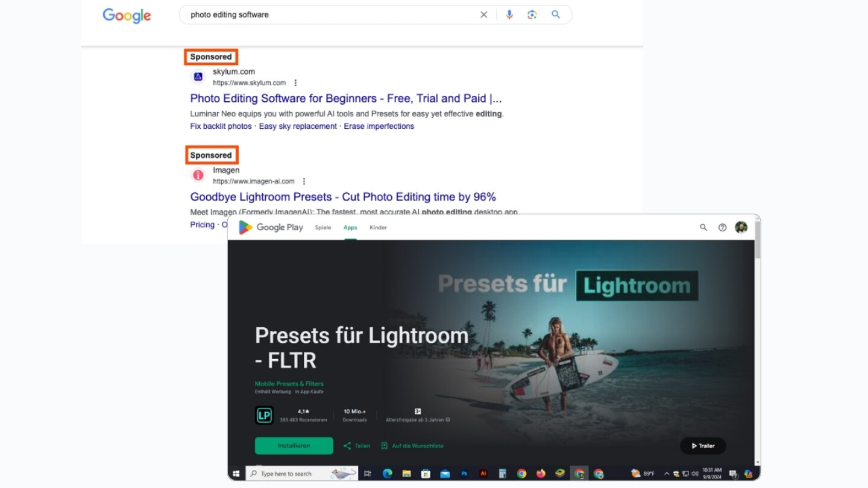Play the app Trailer video
Screen dimensions: 868x488
tap(703, 446)
